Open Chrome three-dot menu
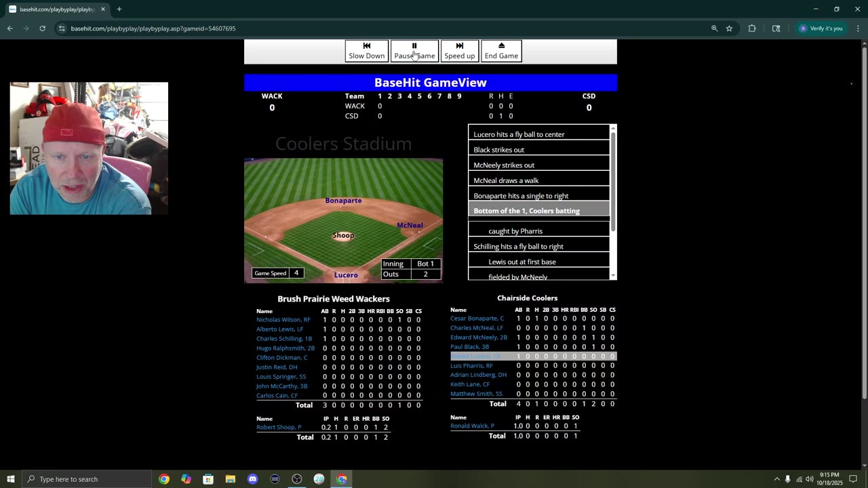Viewport: 868px width, 488px height. click(858, 28)
